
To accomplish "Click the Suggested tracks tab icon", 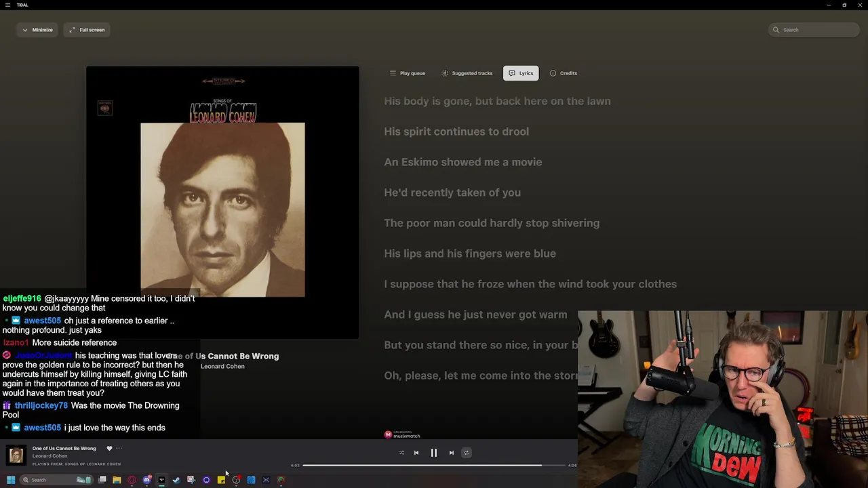I will tap(445, 73).
